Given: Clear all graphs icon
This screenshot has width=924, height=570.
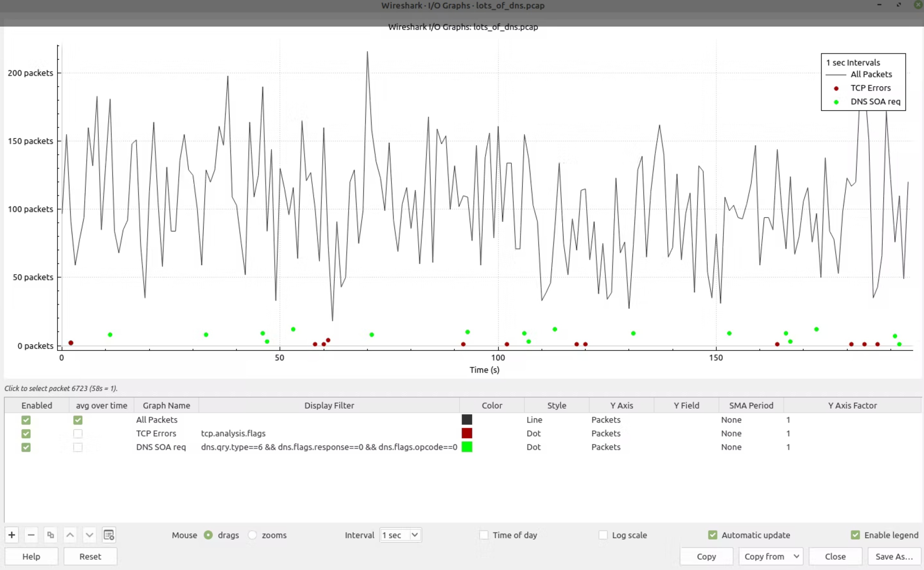Looking at the screenshot, I should click(x=109, y=535).
